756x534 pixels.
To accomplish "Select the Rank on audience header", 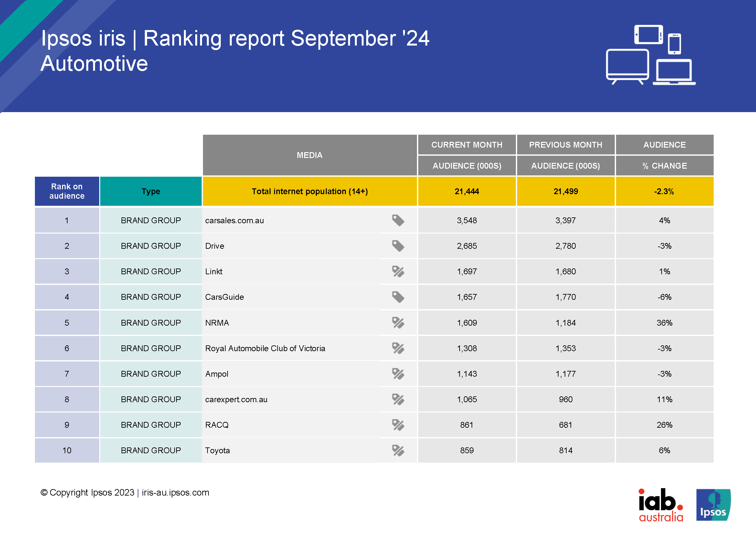I will tap(67, 191).
